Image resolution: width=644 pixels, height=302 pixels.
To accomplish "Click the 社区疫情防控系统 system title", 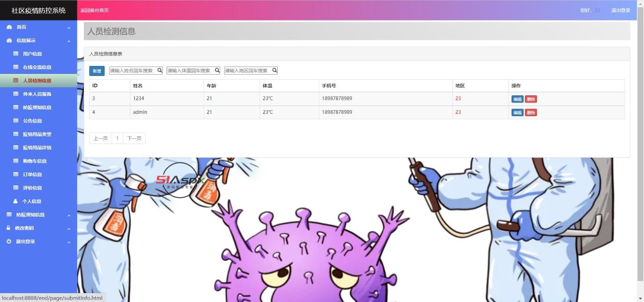I will point(39,10).
